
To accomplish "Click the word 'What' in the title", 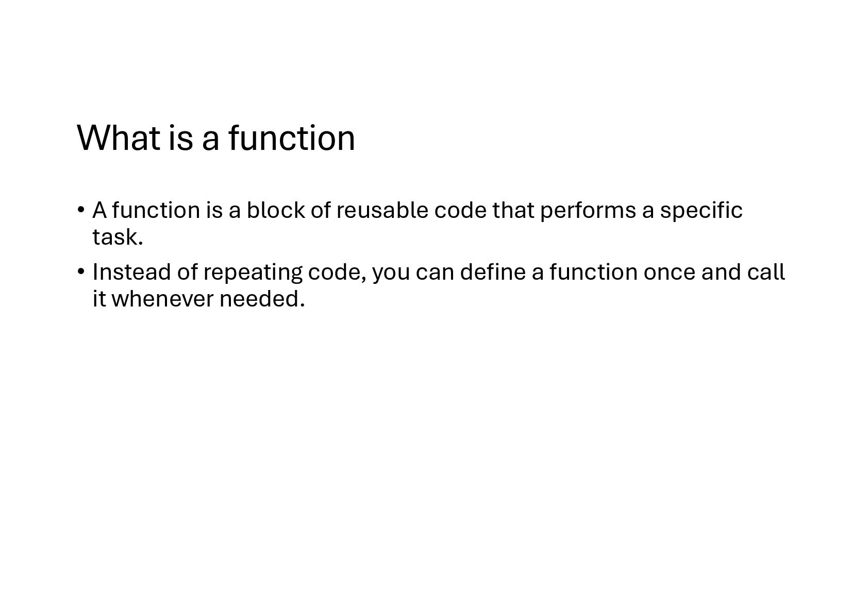I will click(x=119, y=138).
